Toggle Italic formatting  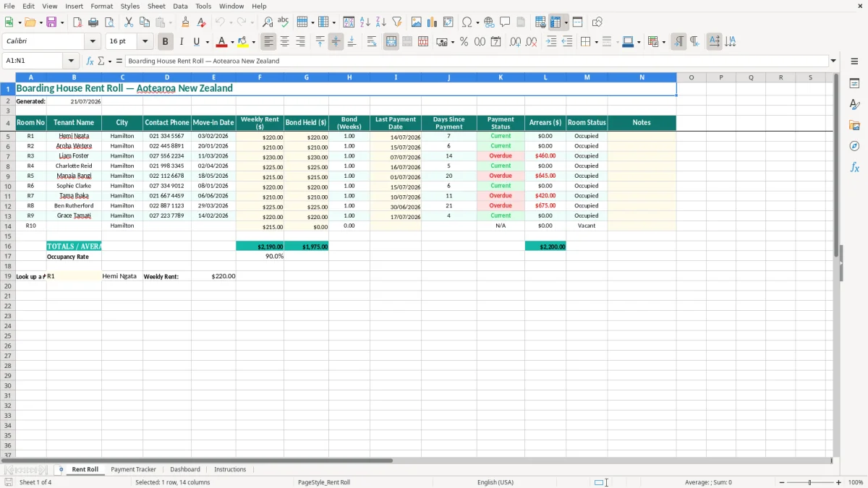coord(182,42)
